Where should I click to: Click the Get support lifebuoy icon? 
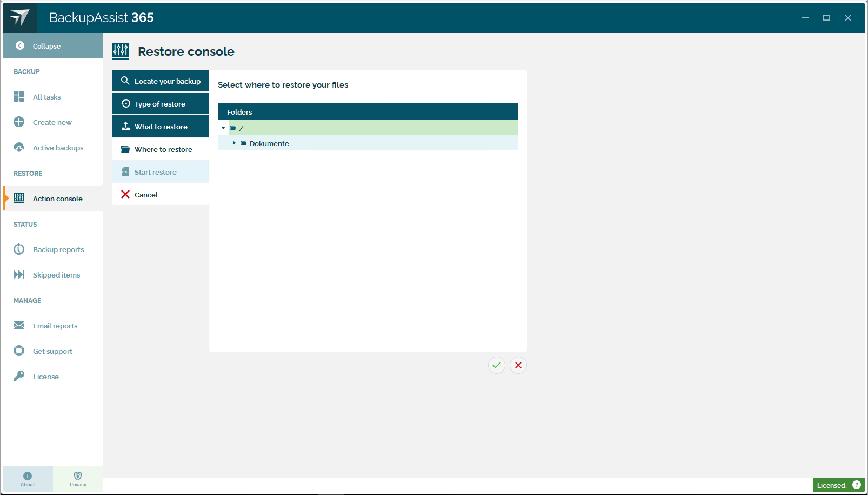pyautogui.click(x=19, y=351)
